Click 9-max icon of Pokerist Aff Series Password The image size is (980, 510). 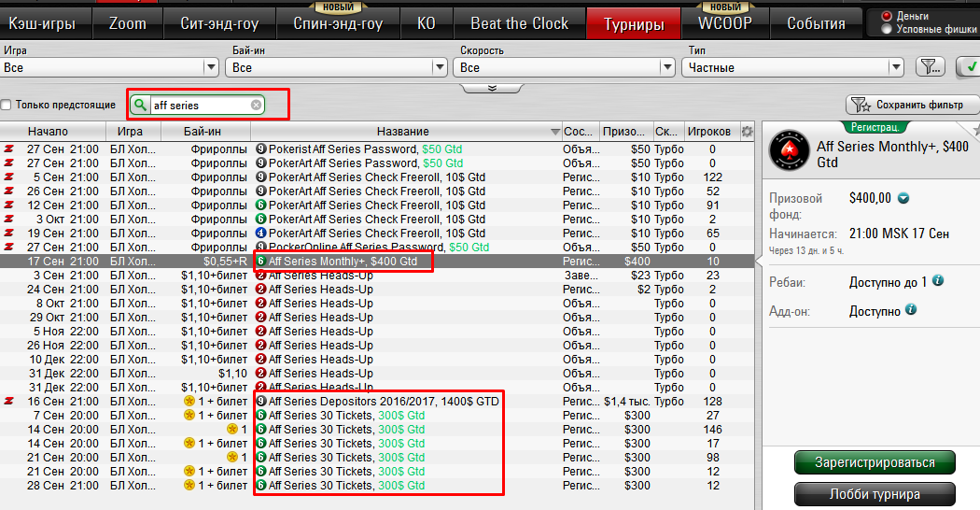point(261,149)
